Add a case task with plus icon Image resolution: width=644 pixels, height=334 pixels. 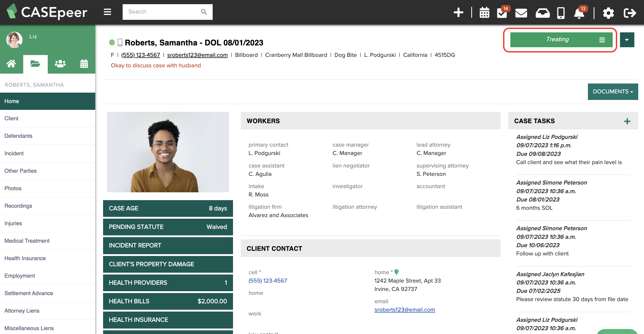click(x=627, y=121)
